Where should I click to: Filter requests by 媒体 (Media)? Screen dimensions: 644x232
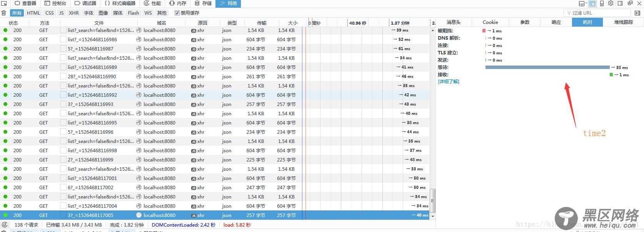(x=118, y=13)
